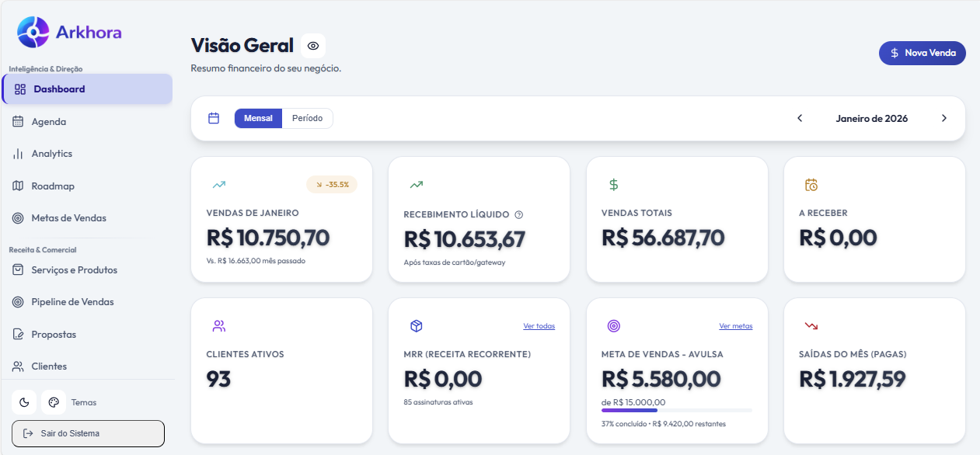Toggle dark mode with the moon icon
980x455 pixels.
tap(23, 402)
